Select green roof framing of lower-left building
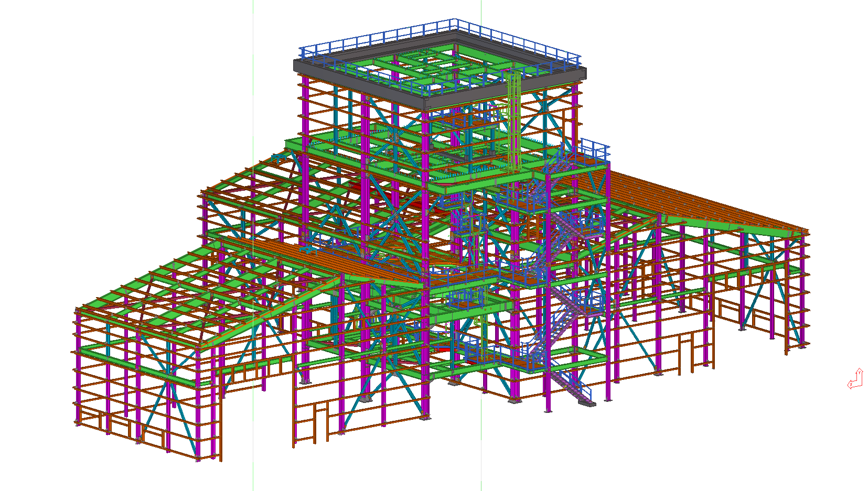 (x=173, y=293)
